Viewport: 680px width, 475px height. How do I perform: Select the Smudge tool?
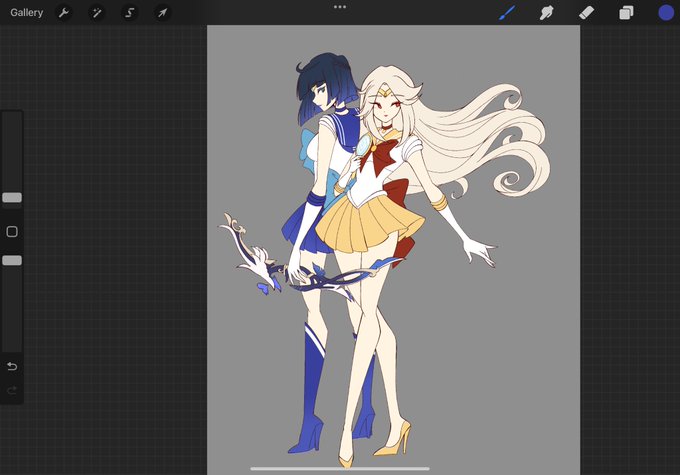coord(546,13)
